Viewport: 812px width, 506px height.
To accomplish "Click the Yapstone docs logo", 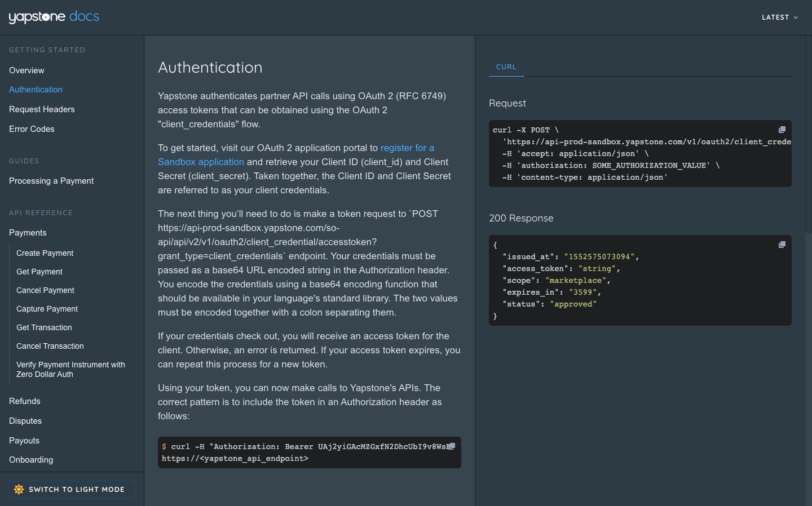I will click(54, 17).
